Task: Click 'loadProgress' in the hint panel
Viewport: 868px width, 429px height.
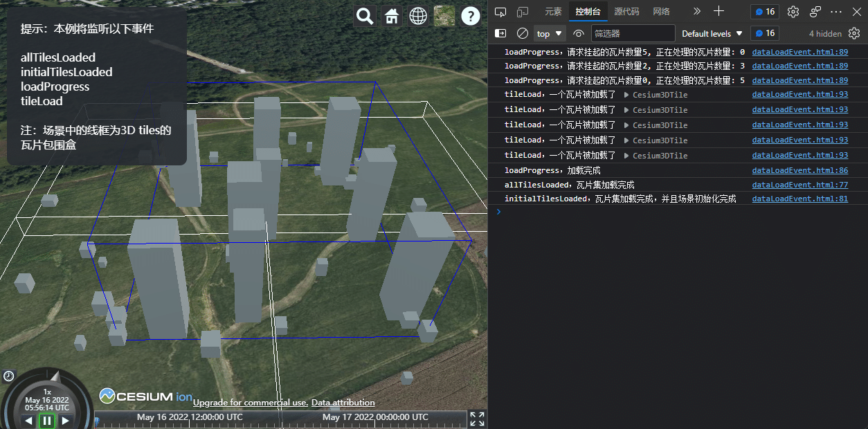Action: (55, 86)
